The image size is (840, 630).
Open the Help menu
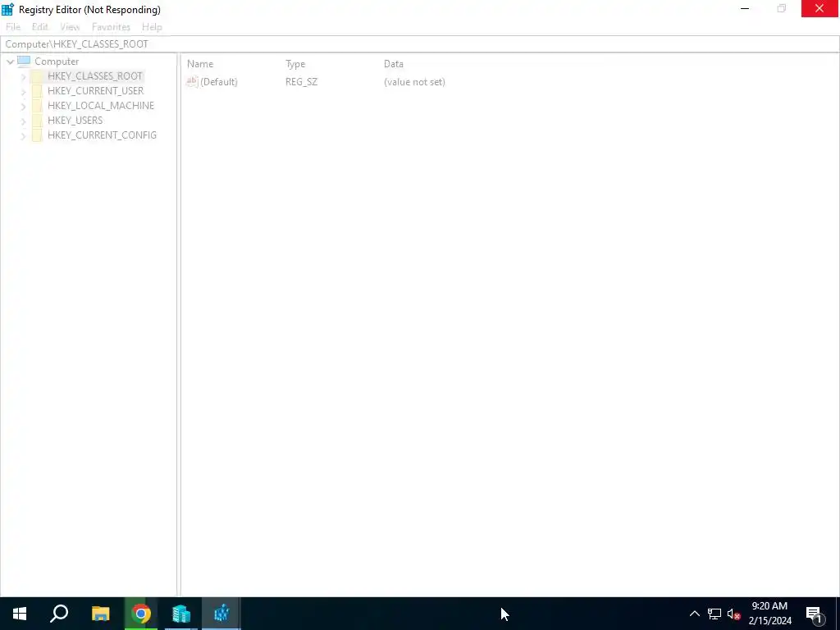[152, 27]
